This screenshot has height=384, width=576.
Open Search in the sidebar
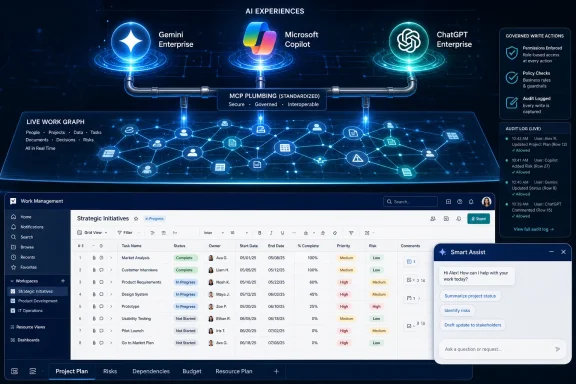tap(22, 237)
